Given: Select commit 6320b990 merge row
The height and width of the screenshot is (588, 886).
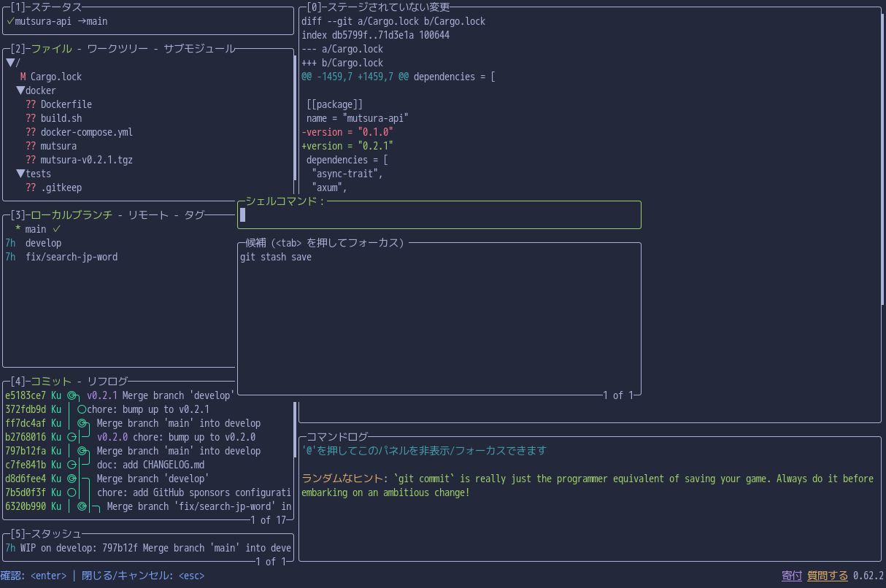Looking at the screenshot, I should [x=148, y=506].
